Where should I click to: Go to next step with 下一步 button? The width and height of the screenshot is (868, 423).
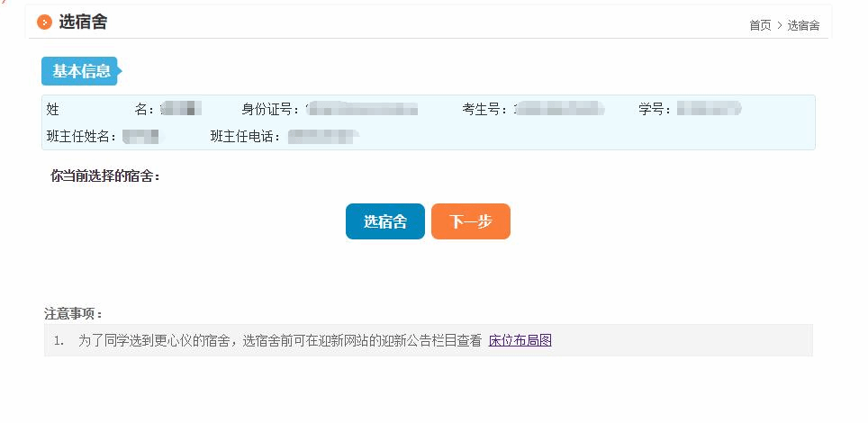click(x=471, y=221)
